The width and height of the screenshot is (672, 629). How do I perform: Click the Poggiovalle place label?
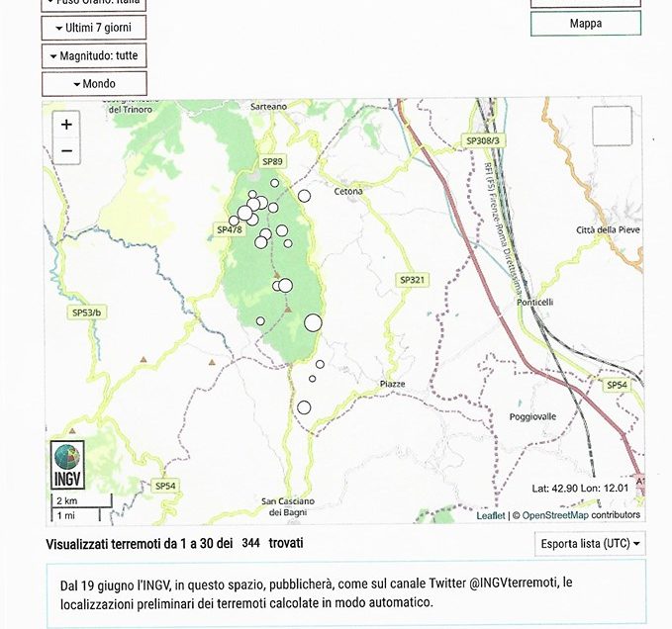(x=532, y=416)
